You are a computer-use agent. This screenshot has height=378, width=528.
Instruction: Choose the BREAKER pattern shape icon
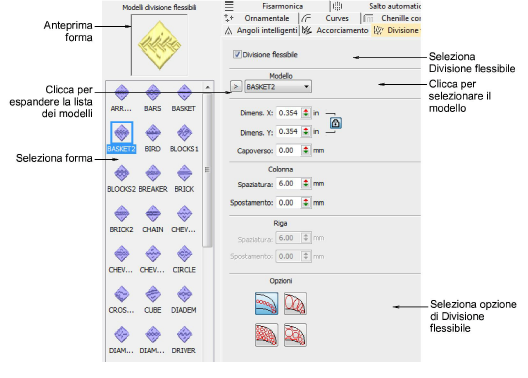153,173
